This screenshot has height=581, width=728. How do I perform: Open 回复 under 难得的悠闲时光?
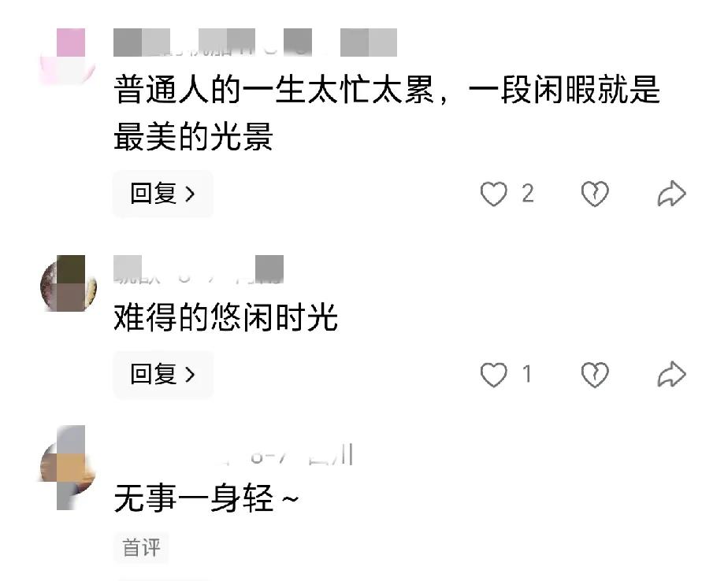(x=163, y=375)
